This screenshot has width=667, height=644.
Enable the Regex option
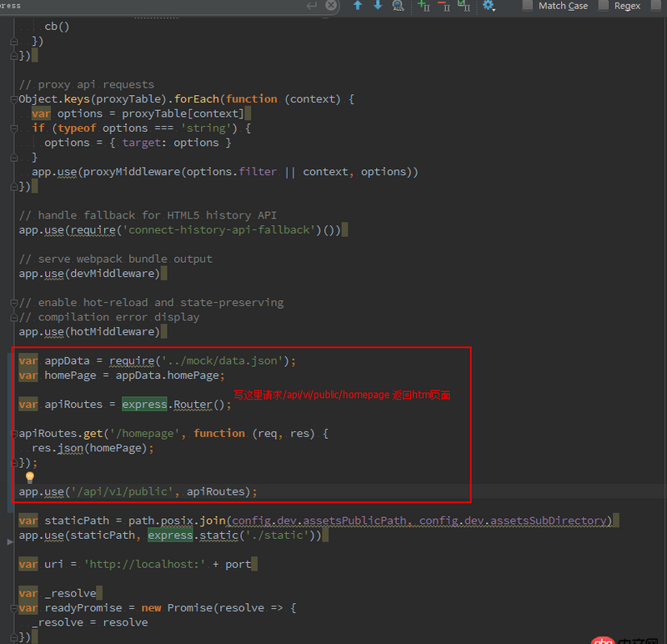pos(604,6)
